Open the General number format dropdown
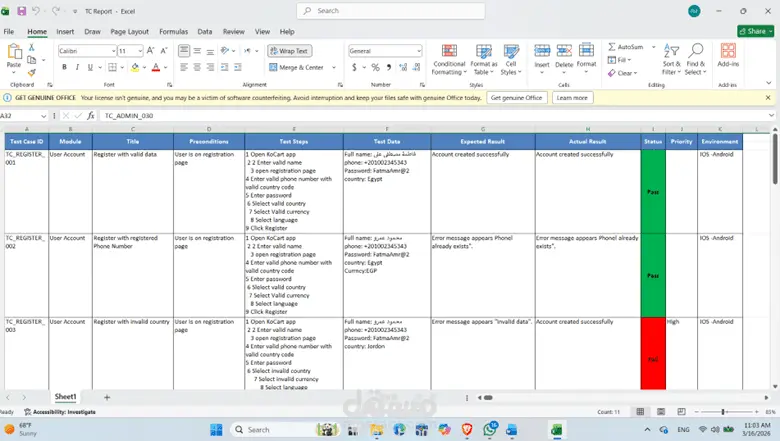 click(x=419, y=51)
